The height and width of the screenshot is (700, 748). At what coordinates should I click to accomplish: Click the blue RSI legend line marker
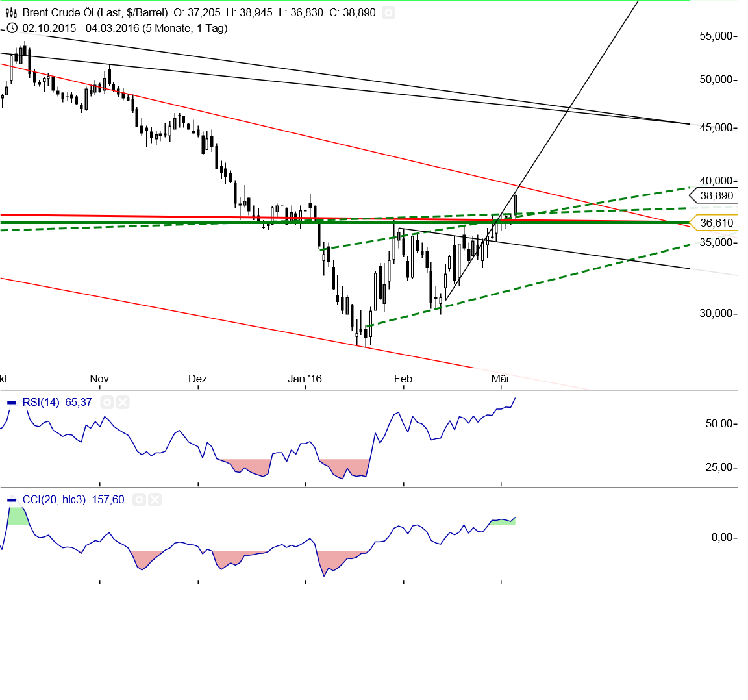coord(11,402)
